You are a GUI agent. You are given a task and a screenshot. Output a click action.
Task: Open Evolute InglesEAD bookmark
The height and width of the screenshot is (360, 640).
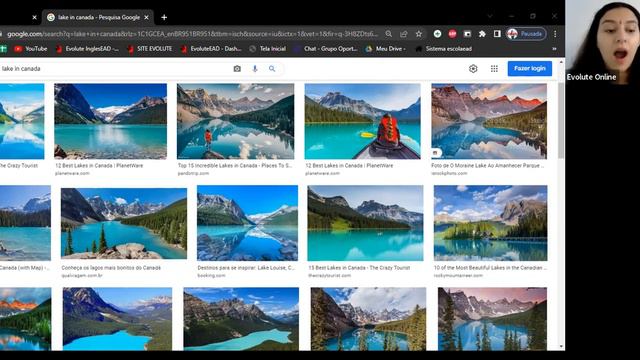87,49
